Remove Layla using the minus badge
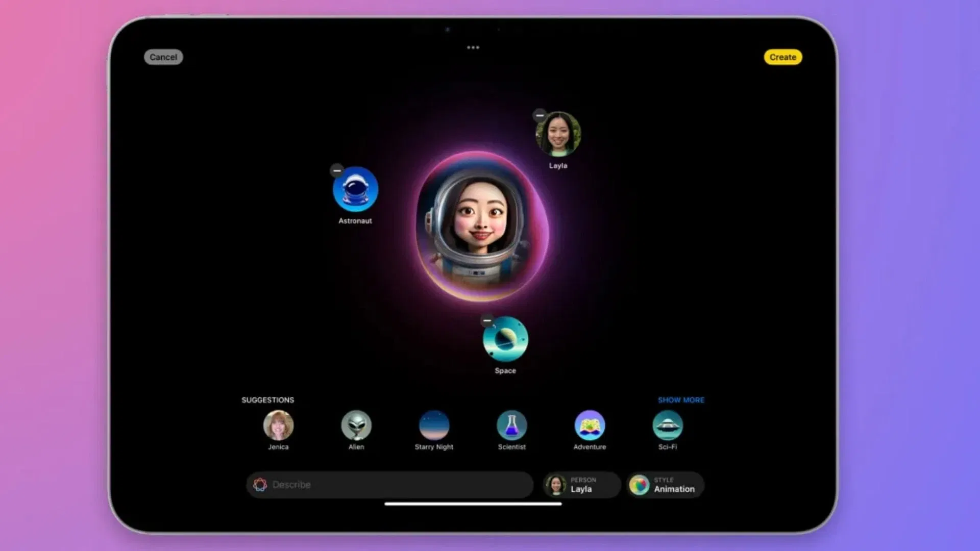 coord(540,115)
